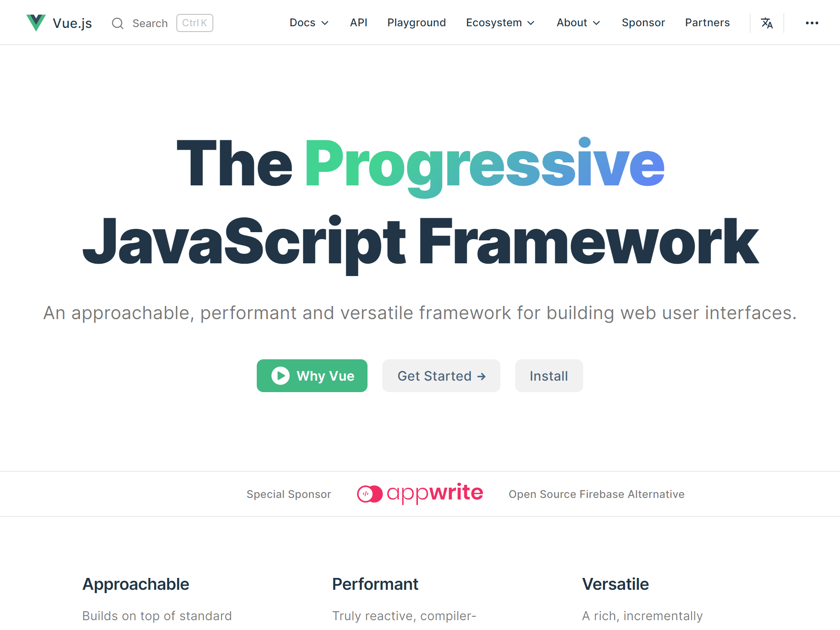
Task: Select the API navigation item
Action: [358, 23]
